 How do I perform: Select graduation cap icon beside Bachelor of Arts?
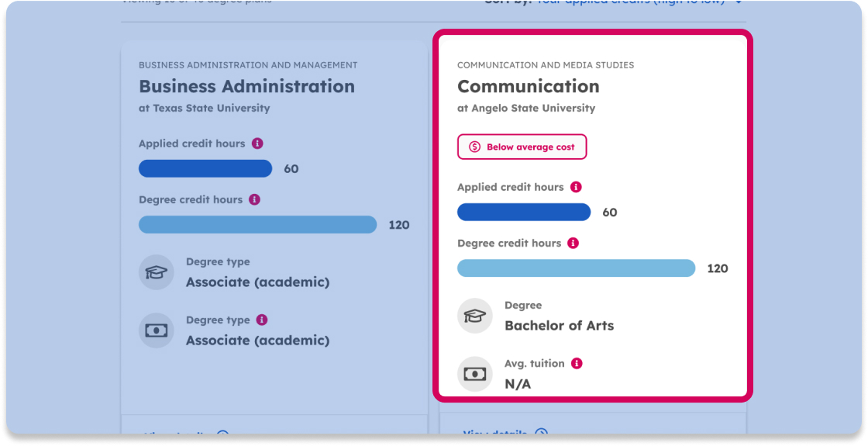click(475, 316)
